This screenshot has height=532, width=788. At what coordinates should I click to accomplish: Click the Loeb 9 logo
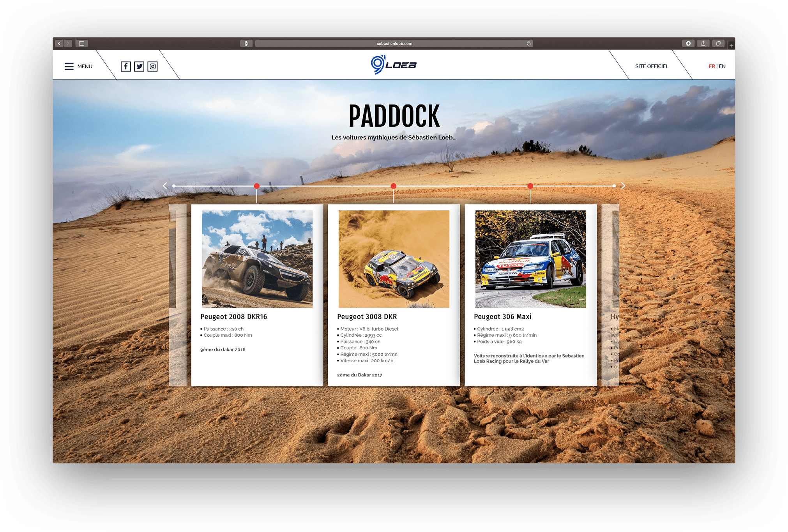[x=394, y=65]
